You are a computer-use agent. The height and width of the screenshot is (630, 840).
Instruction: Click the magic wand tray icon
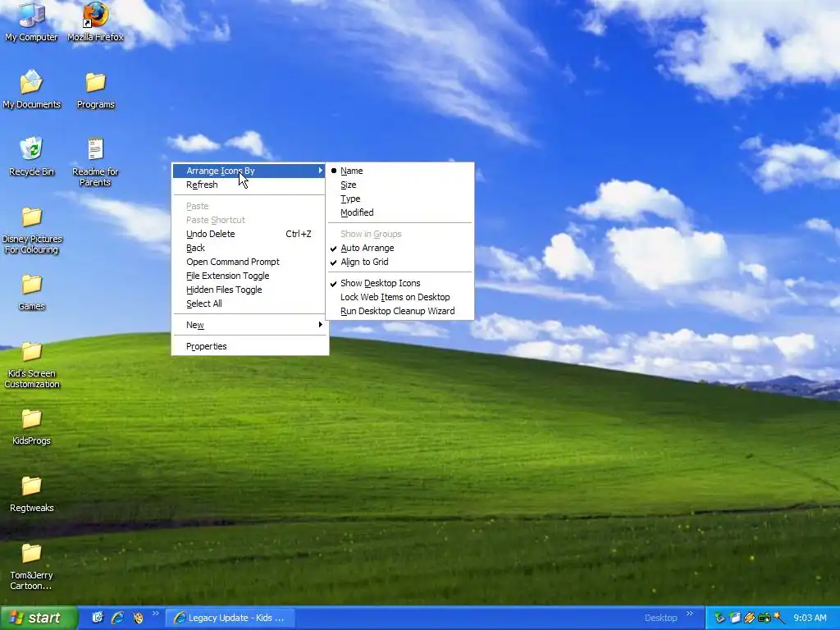tap(779, 618)
